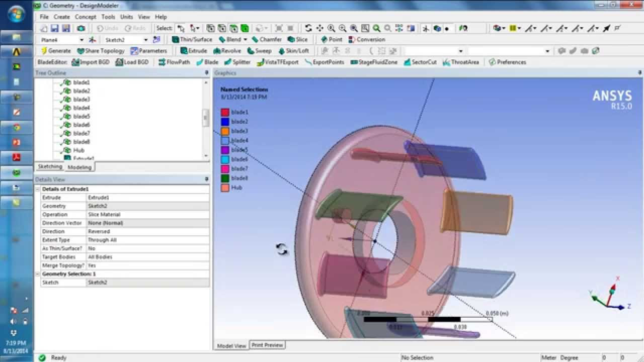Click the Splitter tool
644x362 pixels.
237,62
